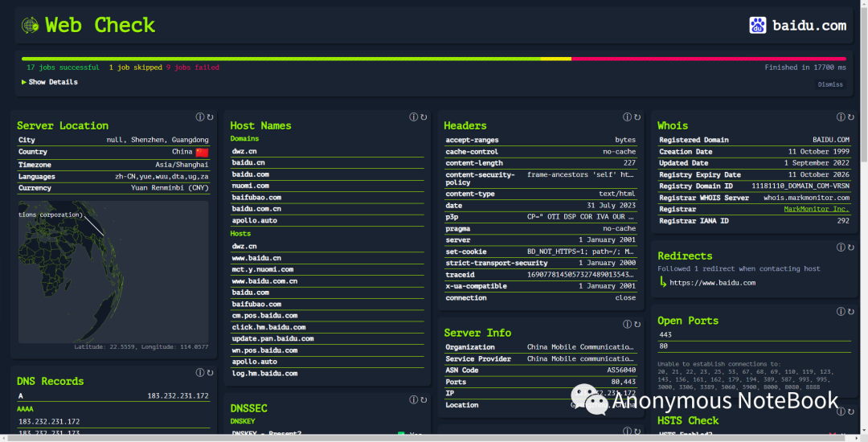This screenshot has width=868, height=442.
Task: Click ASN Code AS56040 value
Action: click(x=621, y=370)
